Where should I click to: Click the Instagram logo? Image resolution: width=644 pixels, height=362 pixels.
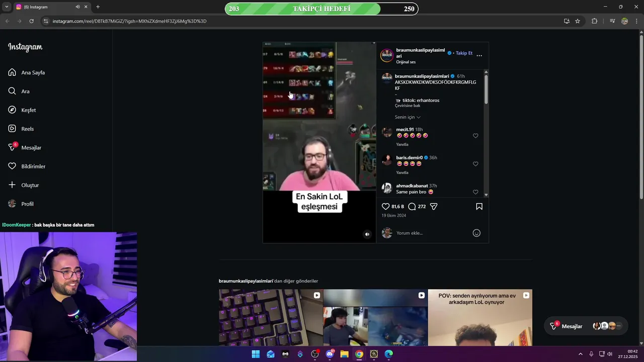click(x=25, y=47)
